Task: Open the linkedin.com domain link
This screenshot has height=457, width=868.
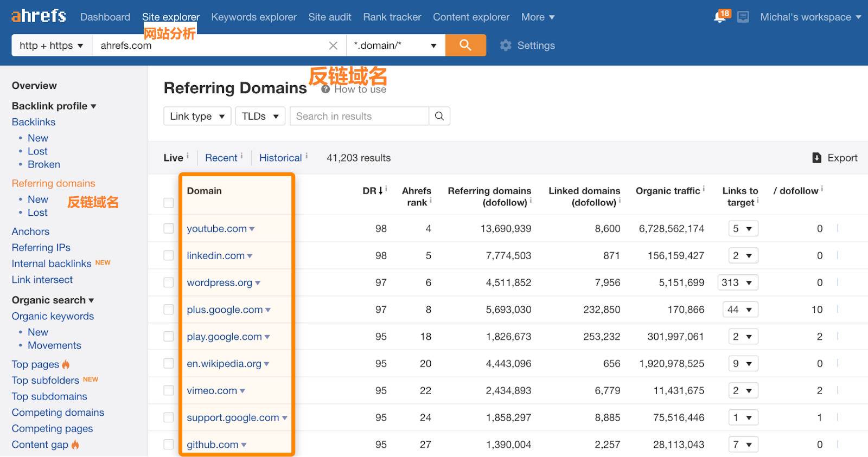Action: coord(215,256)
